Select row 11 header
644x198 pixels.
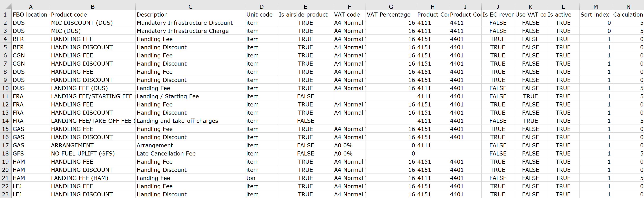click(5, 96)
